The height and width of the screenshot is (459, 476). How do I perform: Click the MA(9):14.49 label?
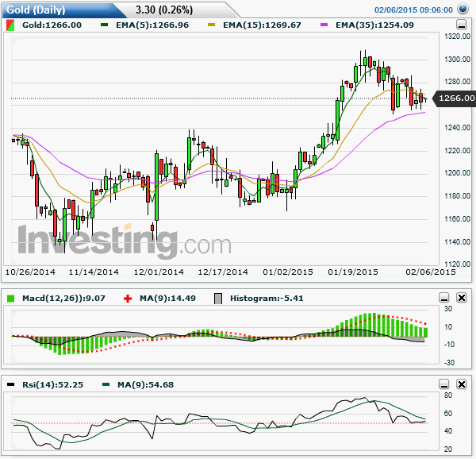[x=167, y=299]
